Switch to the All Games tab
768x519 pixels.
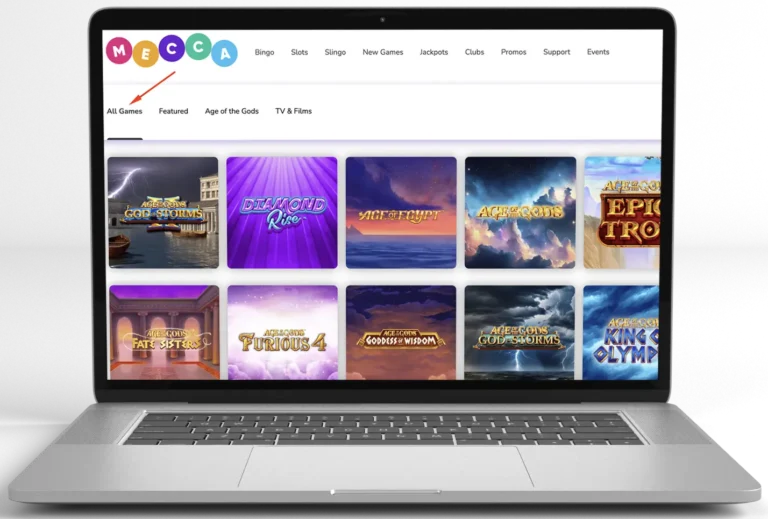tap(124, 111)
